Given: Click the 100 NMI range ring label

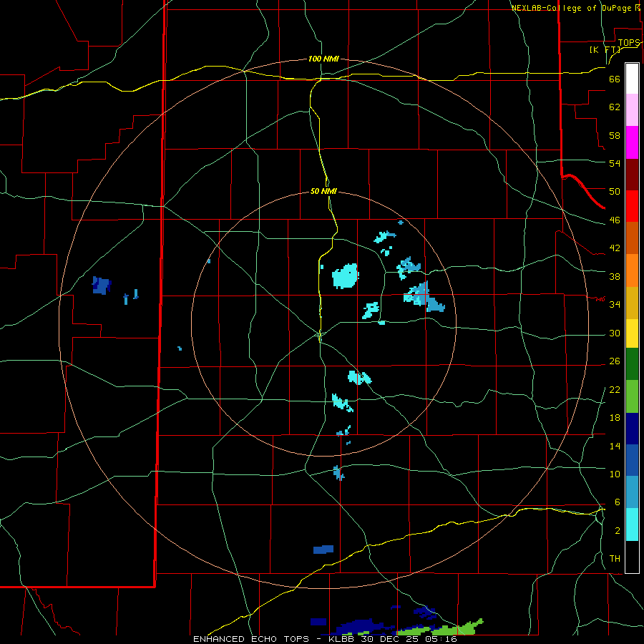Looking at the screenshot, I should 323,59.
